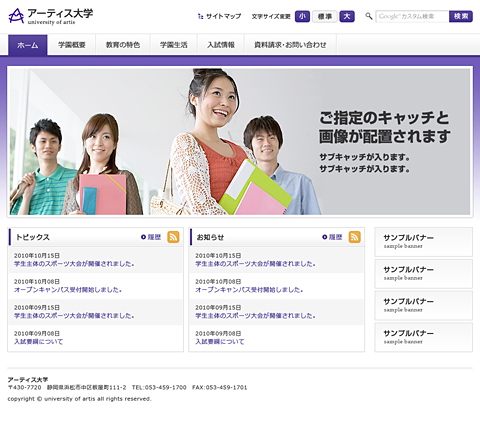The width and height of the screenshot is (480, 423).
Task: Click the サイトマップ sitemap icon
Action: coord(200,16)
